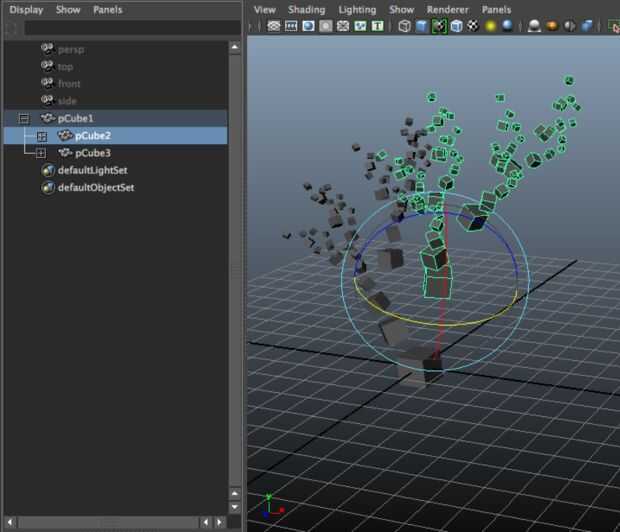
Task: Click Outliner vertical scrollbar up arrow
Action: point(235,47)
